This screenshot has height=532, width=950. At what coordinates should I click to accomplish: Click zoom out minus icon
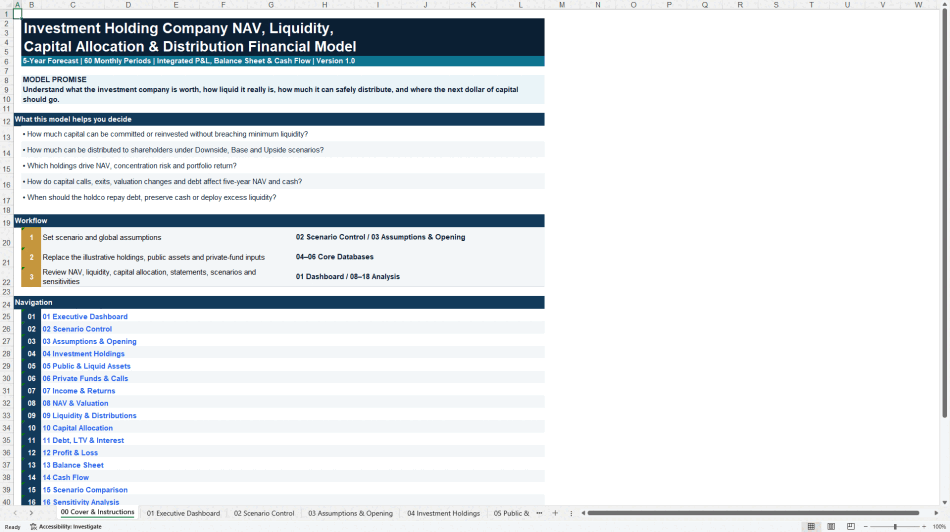(865, 527)
